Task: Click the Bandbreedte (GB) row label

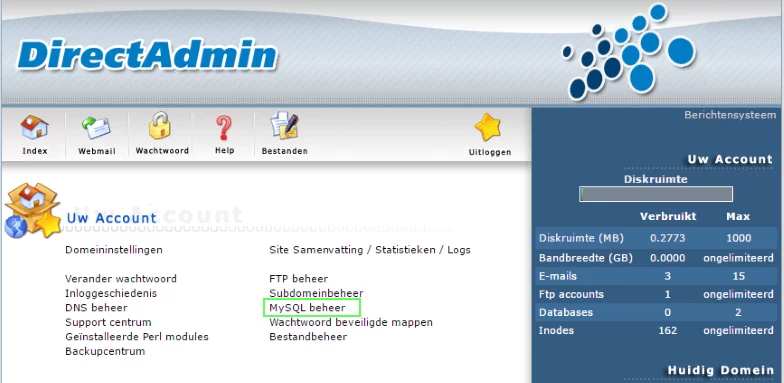Action: click(586, 258)
